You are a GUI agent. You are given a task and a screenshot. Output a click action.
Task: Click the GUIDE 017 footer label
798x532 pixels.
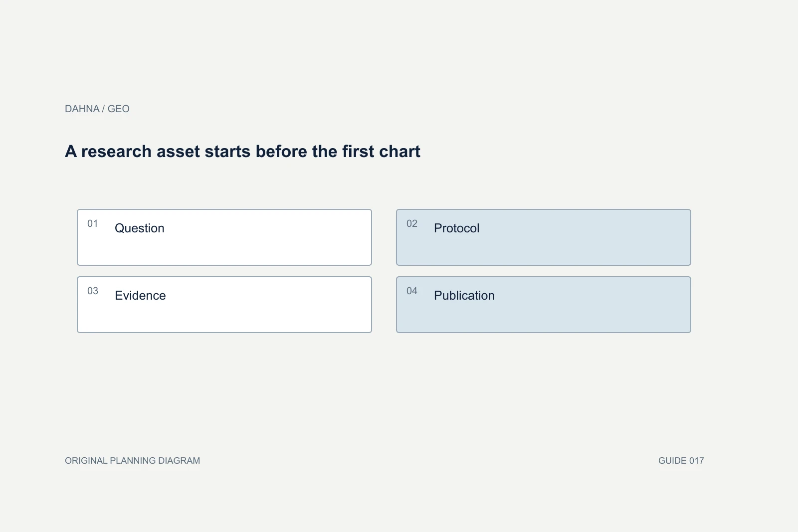click(x=681, y=461)
